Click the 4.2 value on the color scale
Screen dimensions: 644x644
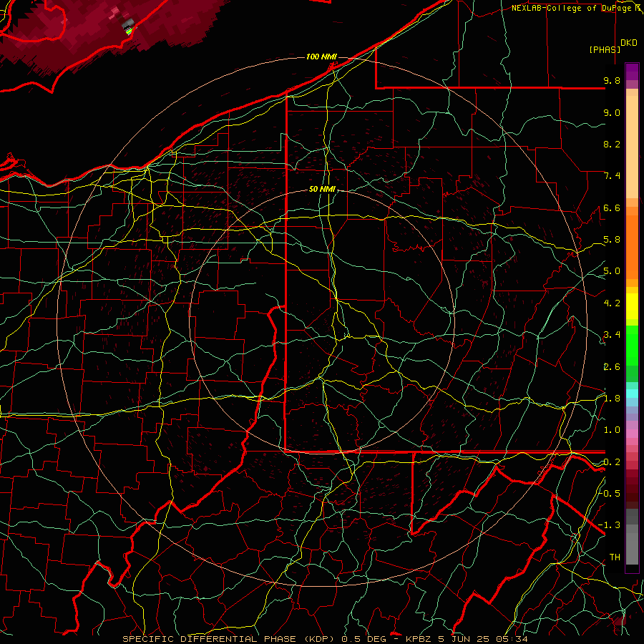[612, 303]
